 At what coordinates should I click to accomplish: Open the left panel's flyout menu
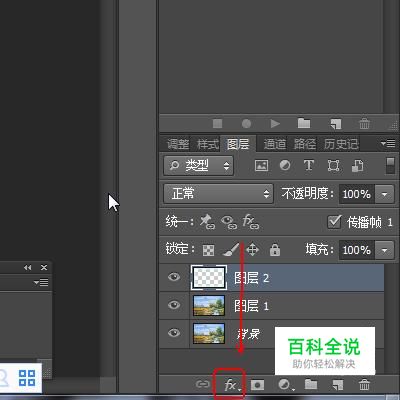coord(41,283)
